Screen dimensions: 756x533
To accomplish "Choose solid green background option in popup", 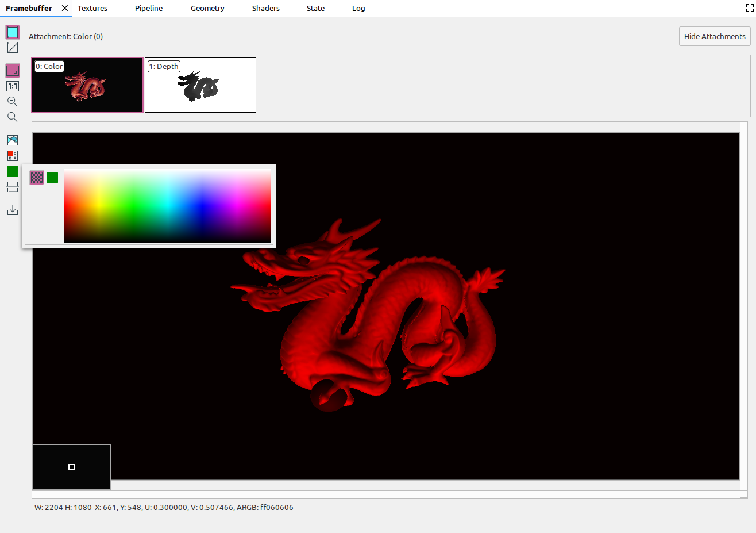I will (x=52, y=178).
